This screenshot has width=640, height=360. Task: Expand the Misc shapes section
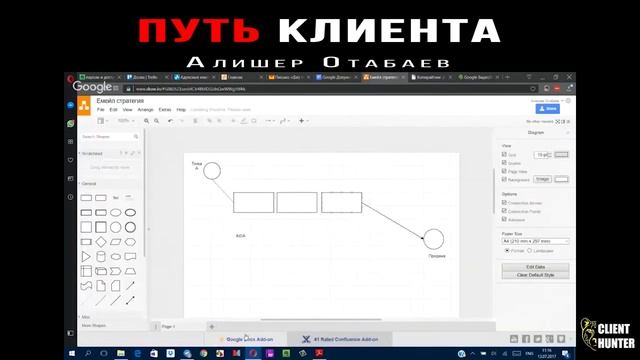(85, 317)
